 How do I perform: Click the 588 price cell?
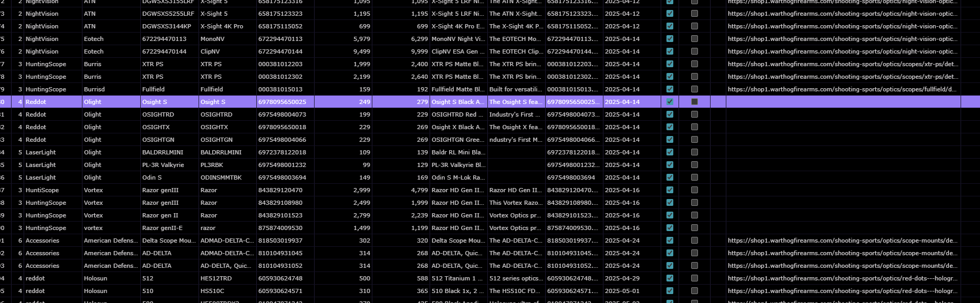click(401, 278)
